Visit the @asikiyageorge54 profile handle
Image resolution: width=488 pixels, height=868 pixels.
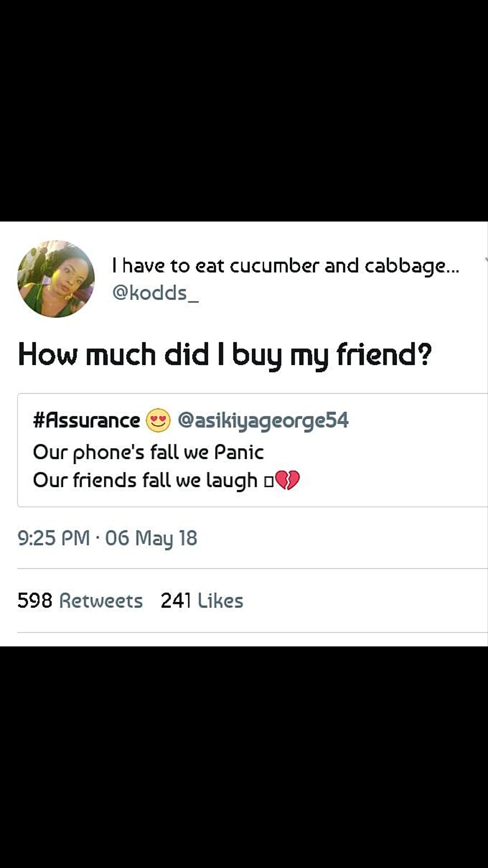pyautogui.click(x=263, y=420)
